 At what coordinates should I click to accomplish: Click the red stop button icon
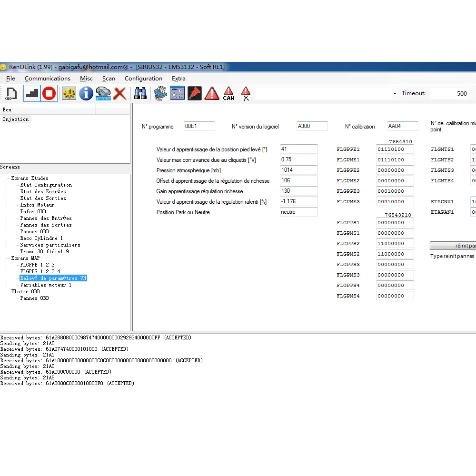tap(49, 93)
